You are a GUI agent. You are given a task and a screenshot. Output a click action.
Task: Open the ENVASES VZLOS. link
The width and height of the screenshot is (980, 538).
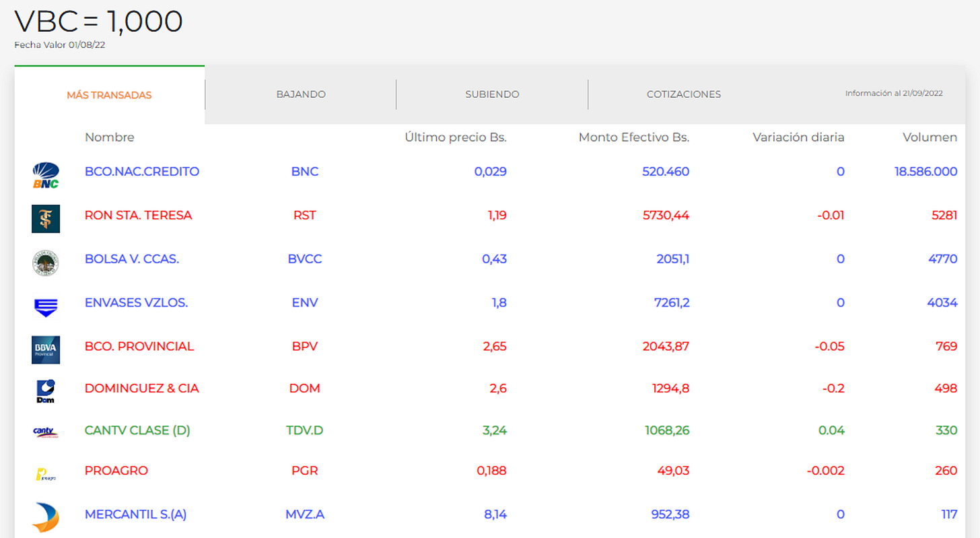point(136,303)
